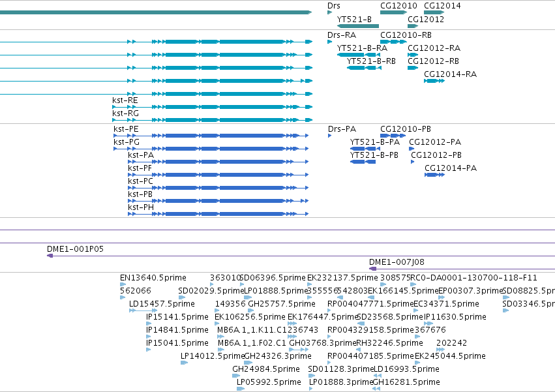Select the EN13640.5prime EST label
The width and height of the screenshot is (555, 392).
[153, 278]
